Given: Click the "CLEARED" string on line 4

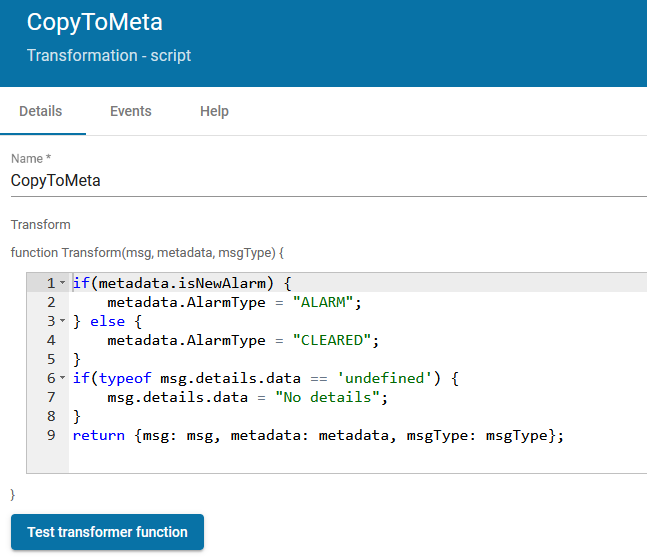Looking at the screenshot, I should pos(332,340).
